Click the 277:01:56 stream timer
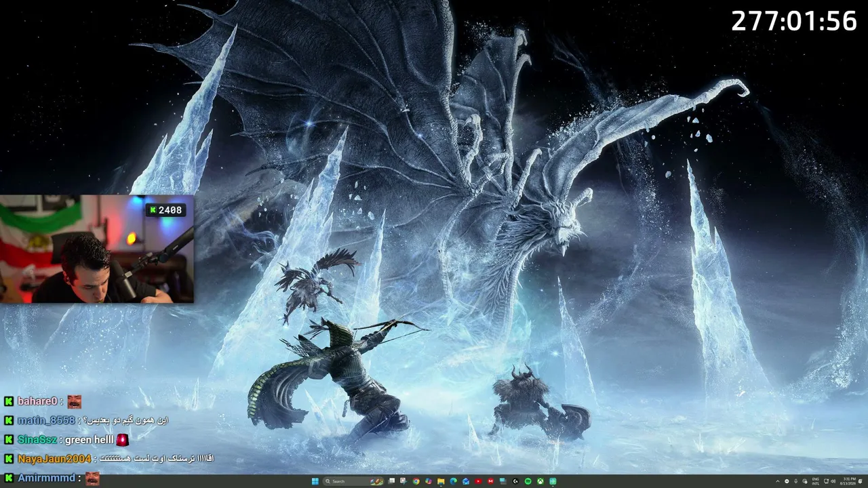This screenshot has width=868, height=488. (x=794, y=21)
